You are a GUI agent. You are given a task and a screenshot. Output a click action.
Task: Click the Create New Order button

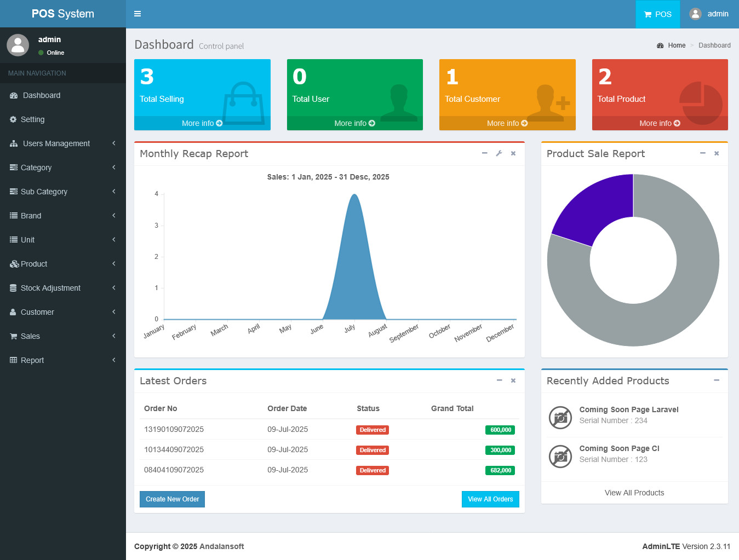172,499
